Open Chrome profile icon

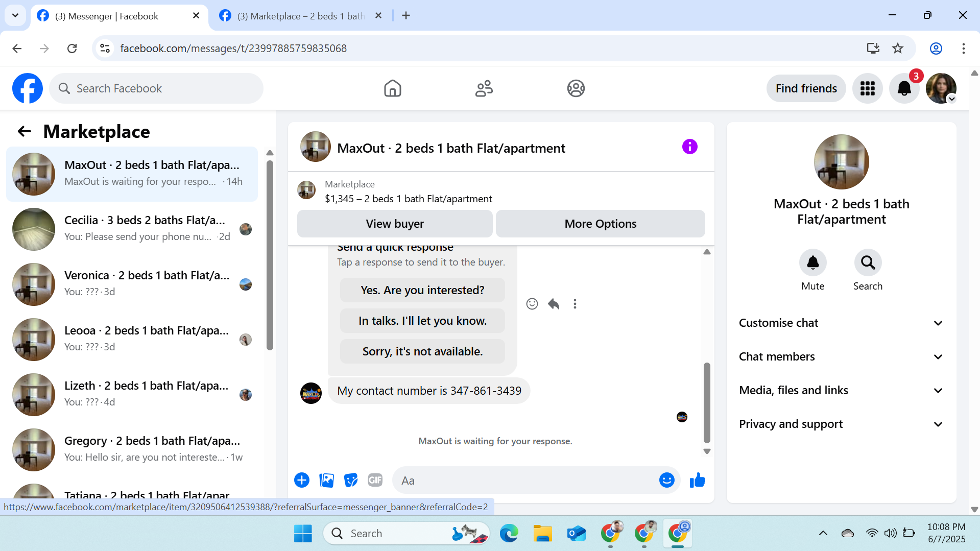936,49
